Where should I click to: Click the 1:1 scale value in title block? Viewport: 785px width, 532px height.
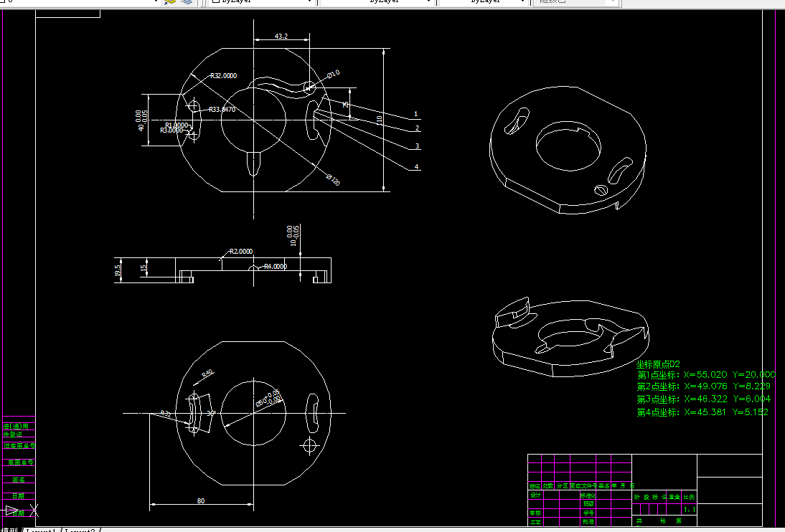pos(690,510)
